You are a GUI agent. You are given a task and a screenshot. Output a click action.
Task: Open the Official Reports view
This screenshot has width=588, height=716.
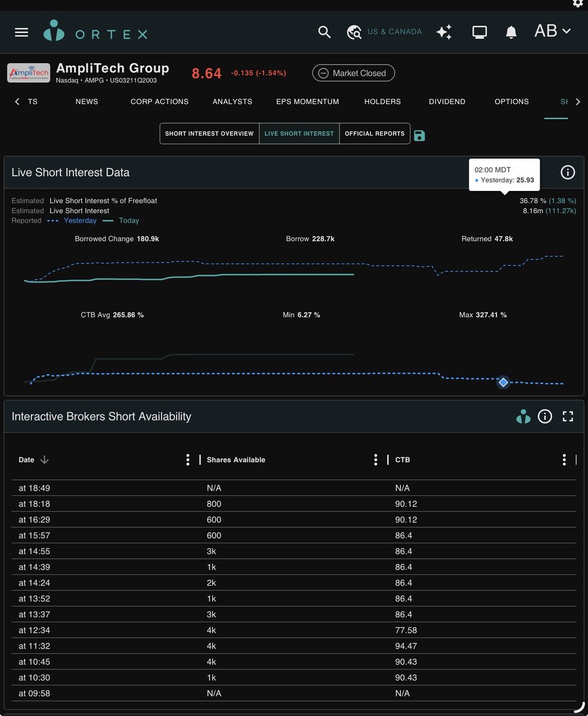coord(375,134)
